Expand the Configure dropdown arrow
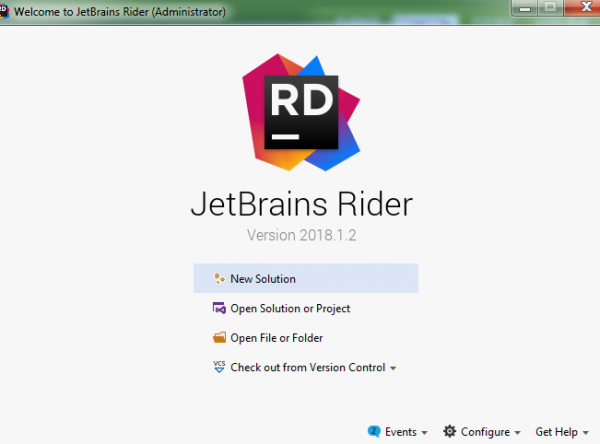Screen dimensions: 600x444 [517, 433]
